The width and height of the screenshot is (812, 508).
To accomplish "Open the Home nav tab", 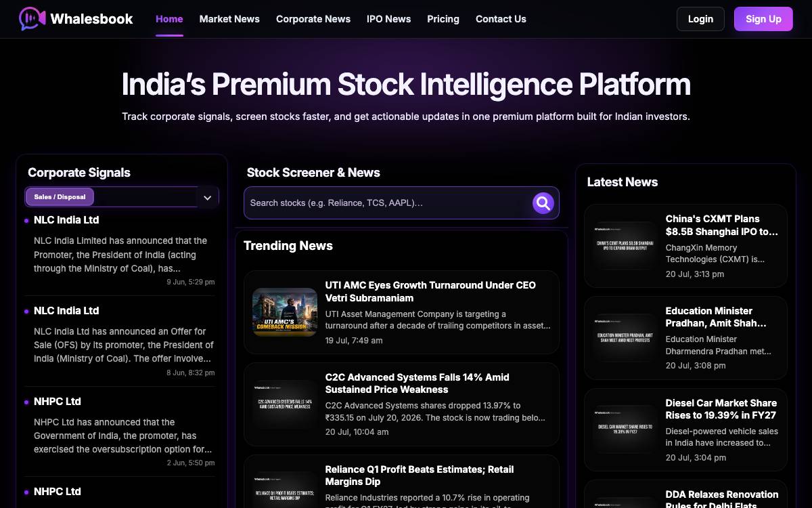I will [x=169, y=19].
